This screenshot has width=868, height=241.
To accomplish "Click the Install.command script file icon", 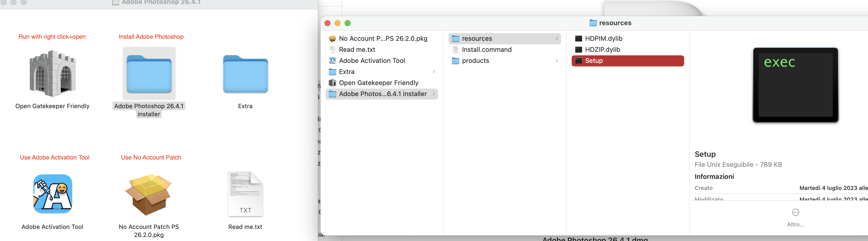I will click(x=455, y=50).
